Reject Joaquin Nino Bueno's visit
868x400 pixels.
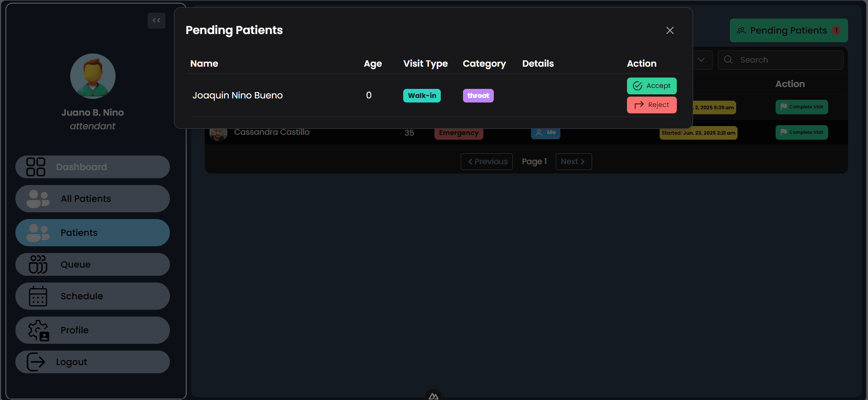click(x=651, y=105)
